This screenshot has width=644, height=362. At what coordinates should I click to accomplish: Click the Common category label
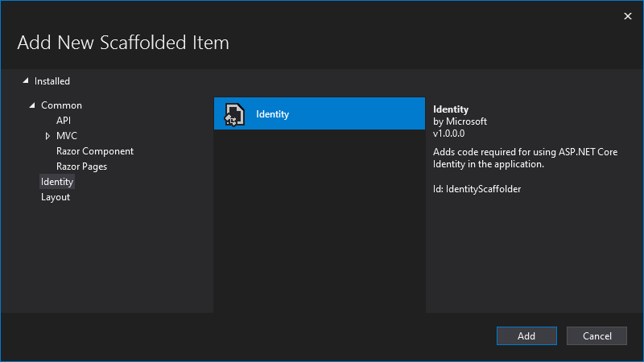(61, 105)
